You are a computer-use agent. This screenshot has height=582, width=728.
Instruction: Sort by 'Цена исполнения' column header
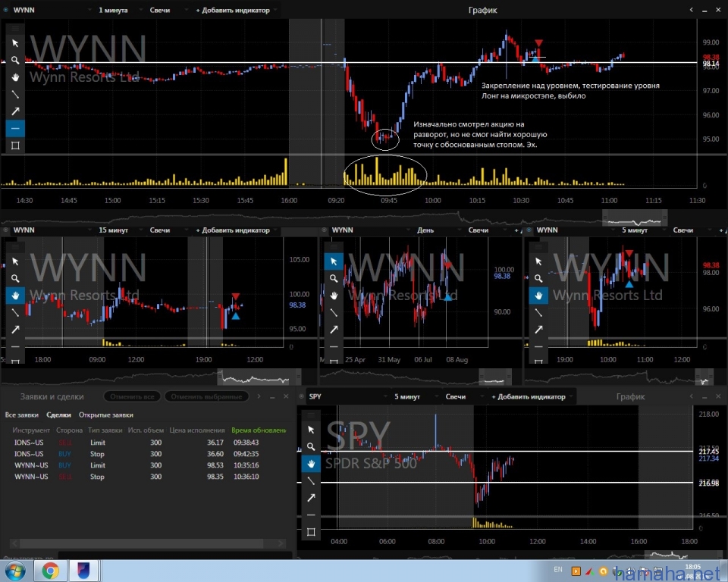pyautogui.click(x=197, y=430)
